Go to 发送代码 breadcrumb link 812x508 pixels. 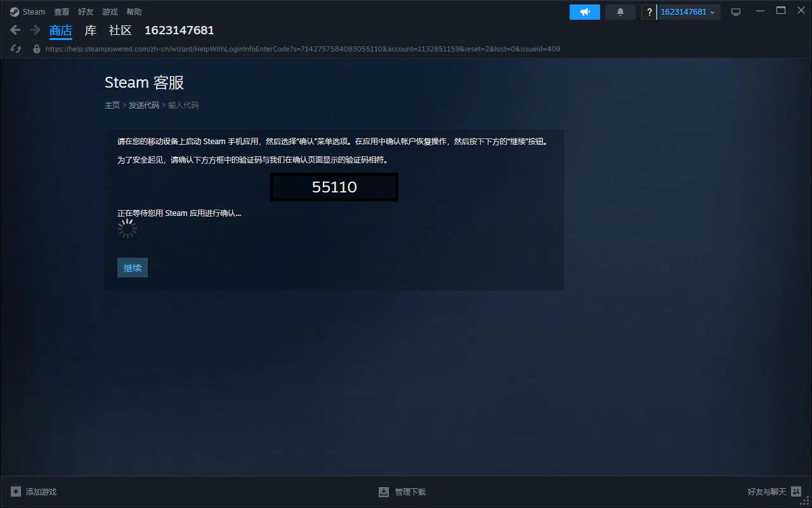click(x=144, y=105)
